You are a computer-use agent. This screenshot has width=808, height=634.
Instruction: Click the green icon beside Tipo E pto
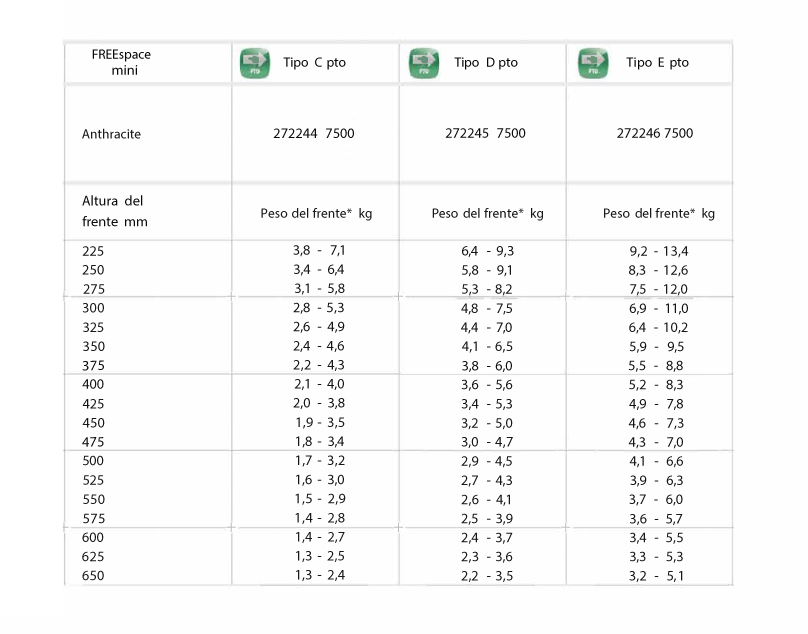tap(593, 63)
